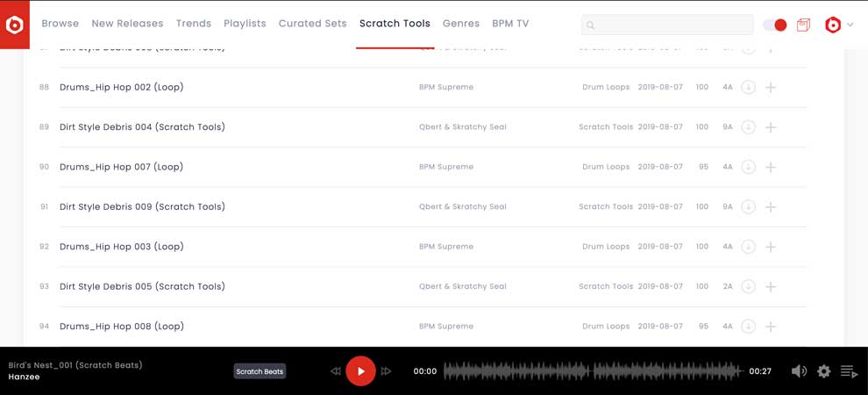This screenshot has width=868, height=395.
Task: Click the 00:27 track duration
Action: [x=760, y=371]
